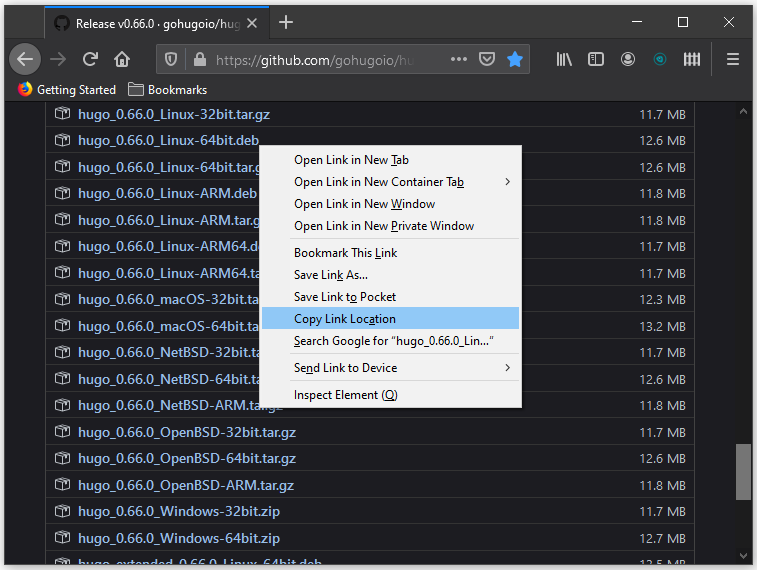Click 12.7 MB size of Windows-64bit.zip
Screen dimensions: 757x570
pyautogui.click(x=662, y=539)
